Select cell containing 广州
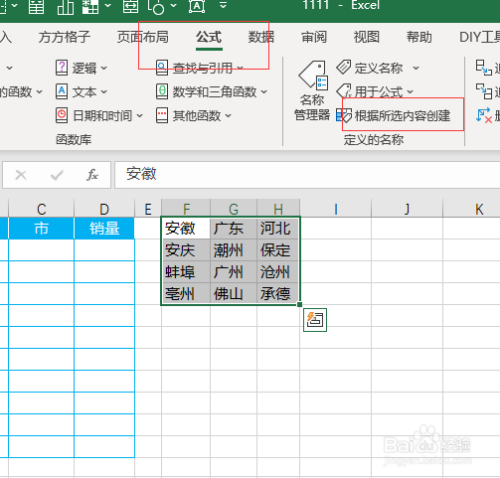The image size is (500, 478). tap(234, 272)
